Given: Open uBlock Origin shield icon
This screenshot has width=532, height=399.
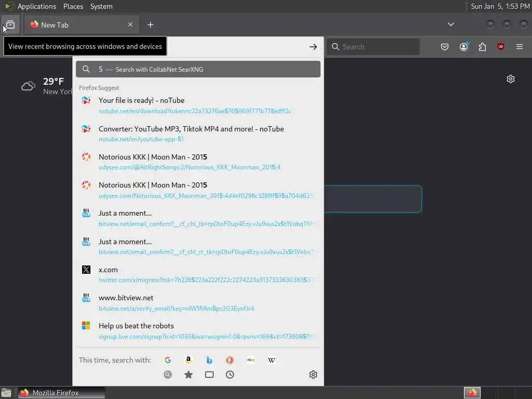Looking at the screenshot, I should tap(501, 47).
